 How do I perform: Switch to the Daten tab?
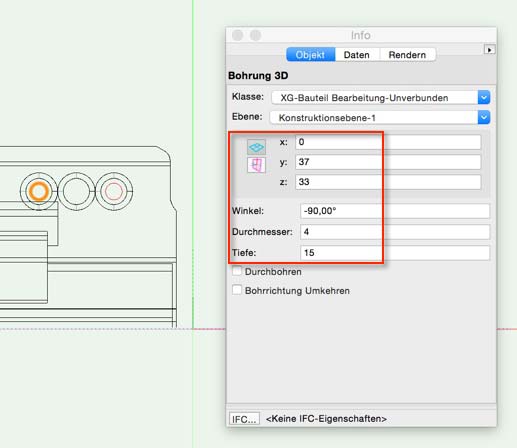click(357, 55)
